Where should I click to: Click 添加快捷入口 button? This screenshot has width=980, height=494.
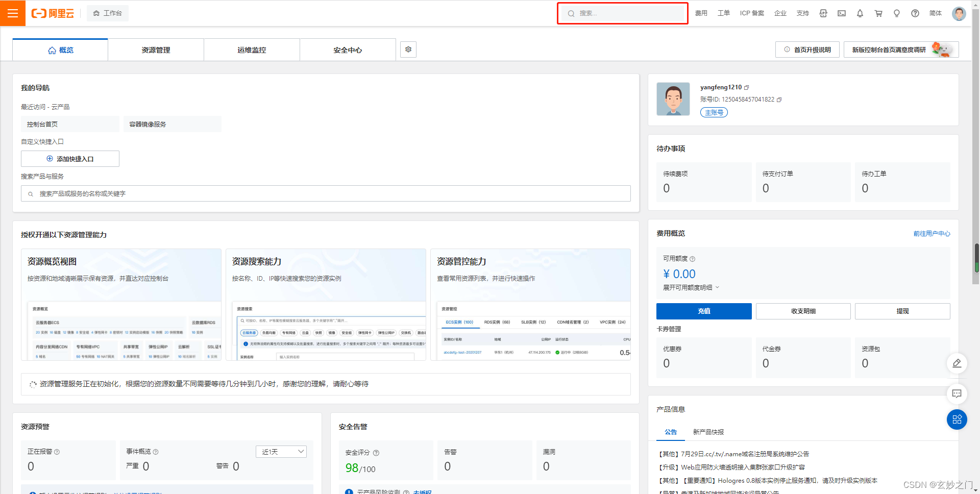point(70,159)
